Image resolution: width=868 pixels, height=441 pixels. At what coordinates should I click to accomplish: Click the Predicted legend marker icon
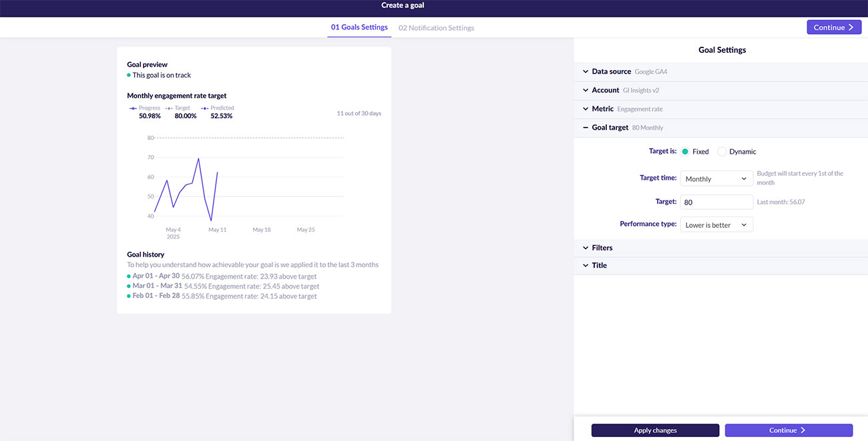pyautogui.click(x=205, y=108)
